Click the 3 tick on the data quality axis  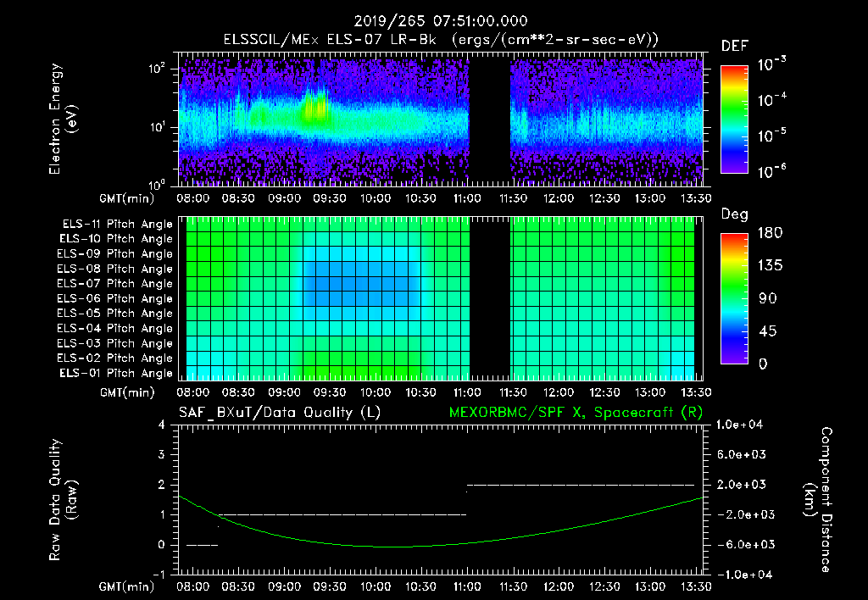point(162,455)
